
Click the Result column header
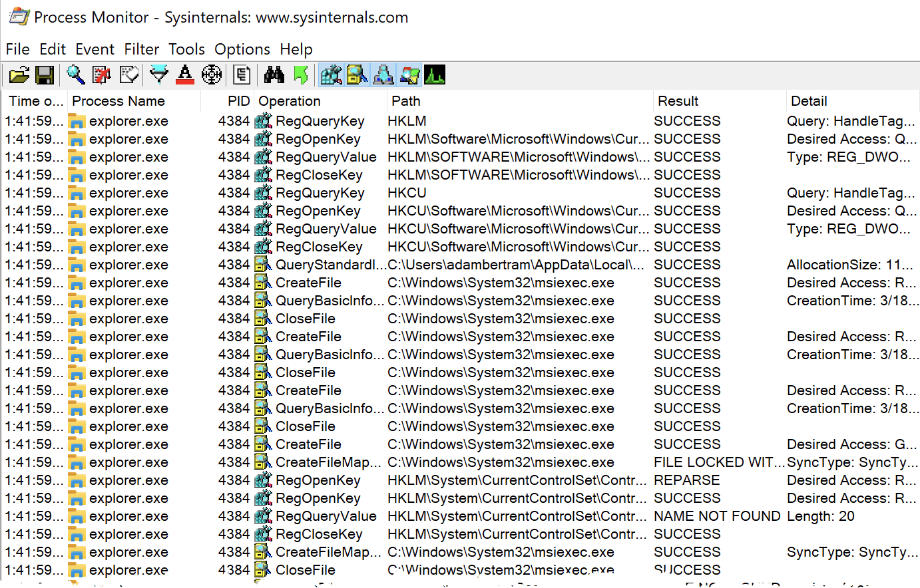720,101
